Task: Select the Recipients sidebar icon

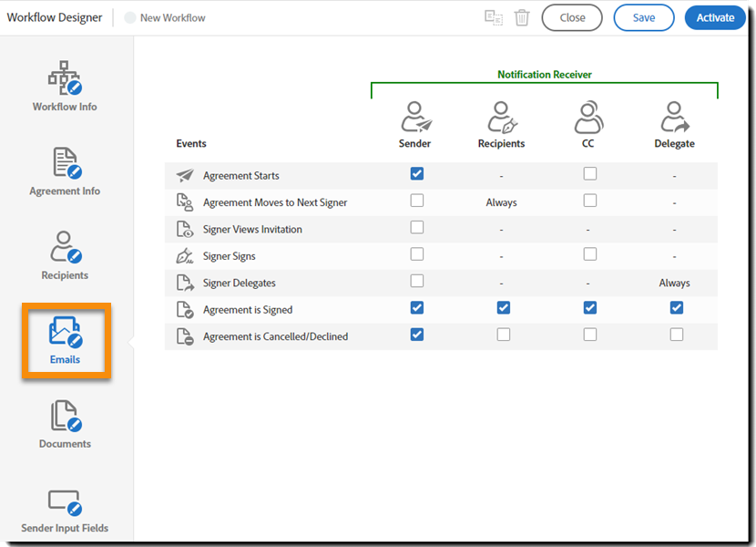Action: click(x=65, y=255)
